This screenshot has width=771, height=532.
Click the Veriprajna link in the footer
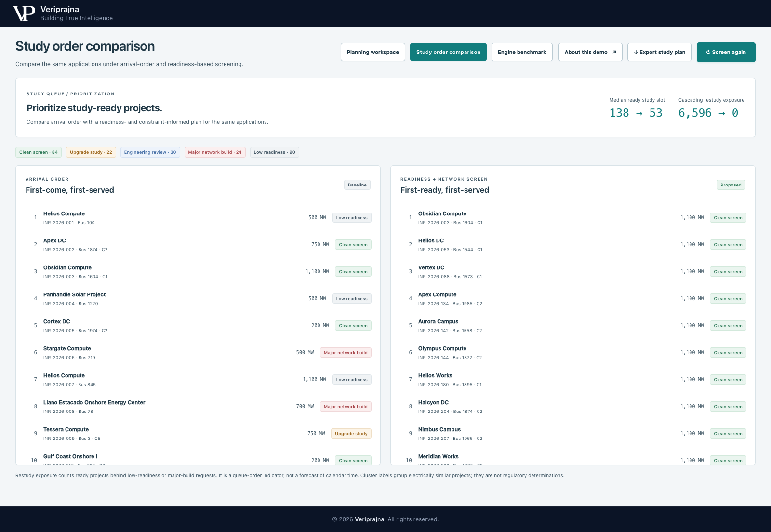370,519
